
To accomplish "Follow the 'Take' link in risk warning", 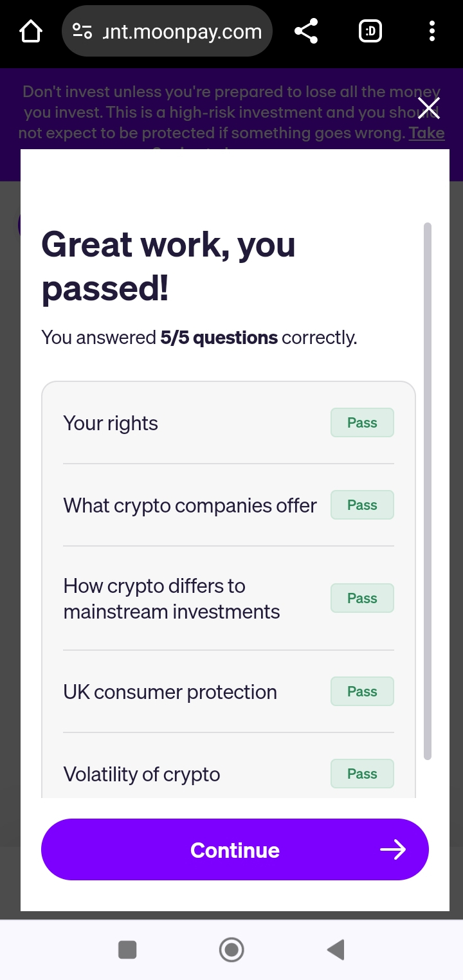I will [x=427, y=133].
